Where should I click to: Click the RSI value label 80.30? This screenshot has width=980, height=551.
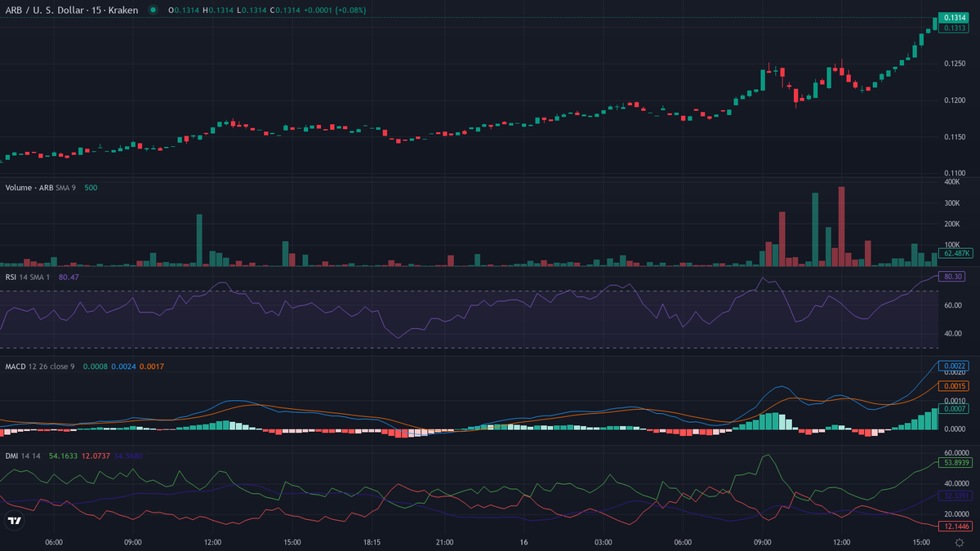(954, 277)
